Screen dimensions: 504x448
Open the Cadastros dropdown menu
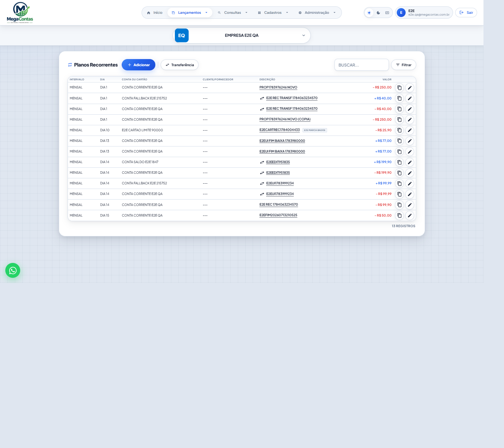click(273, 13)
